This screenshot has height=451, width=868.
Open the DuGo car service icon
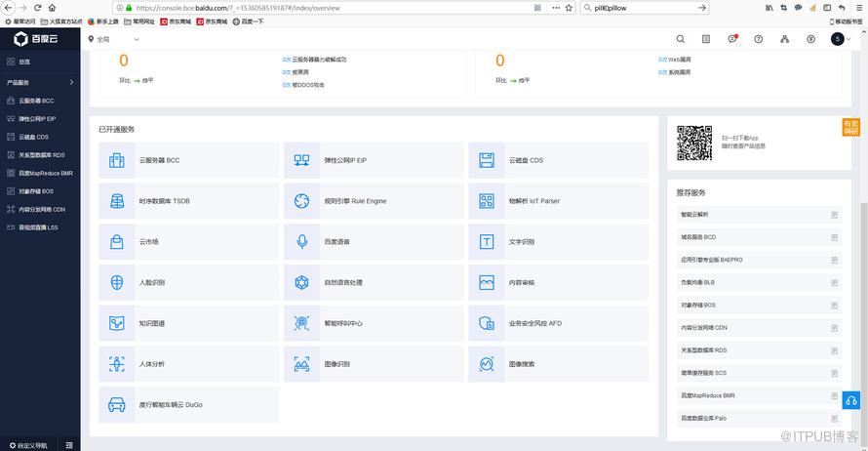117,405
